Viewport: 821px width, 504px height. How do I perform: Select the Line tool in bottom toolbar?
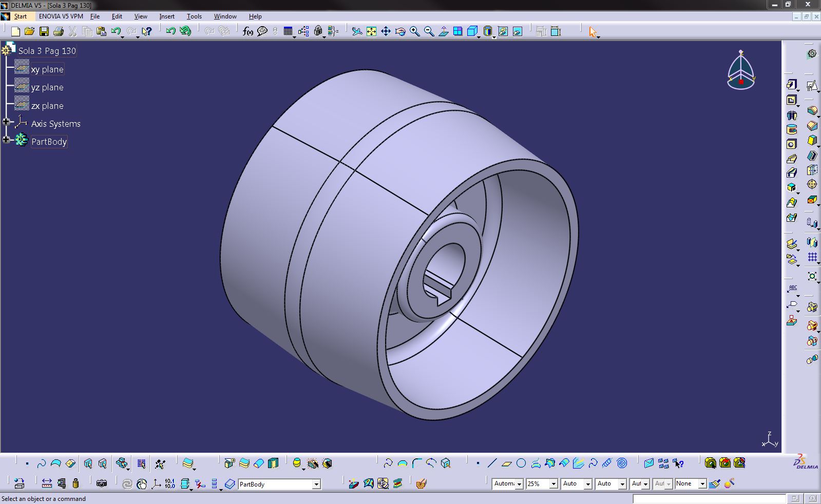[492, 463]
